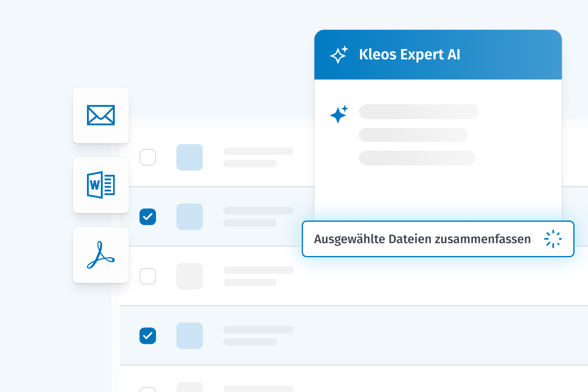Deselect the fourth row's checked checkbox
Screen dimensions: 588x392
(x=148, y=336)
